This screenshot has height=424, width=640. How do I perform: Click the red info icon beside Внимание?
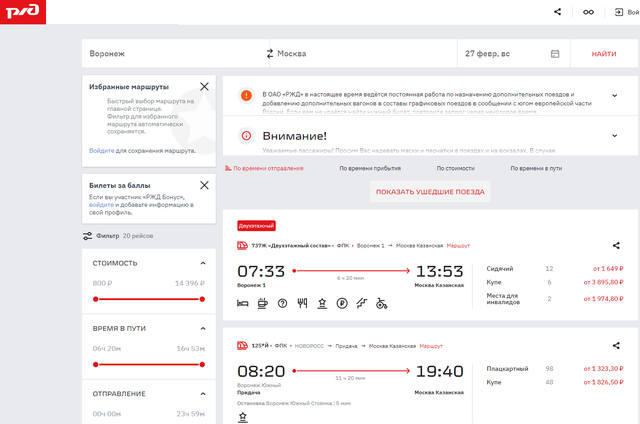point(246,136)
